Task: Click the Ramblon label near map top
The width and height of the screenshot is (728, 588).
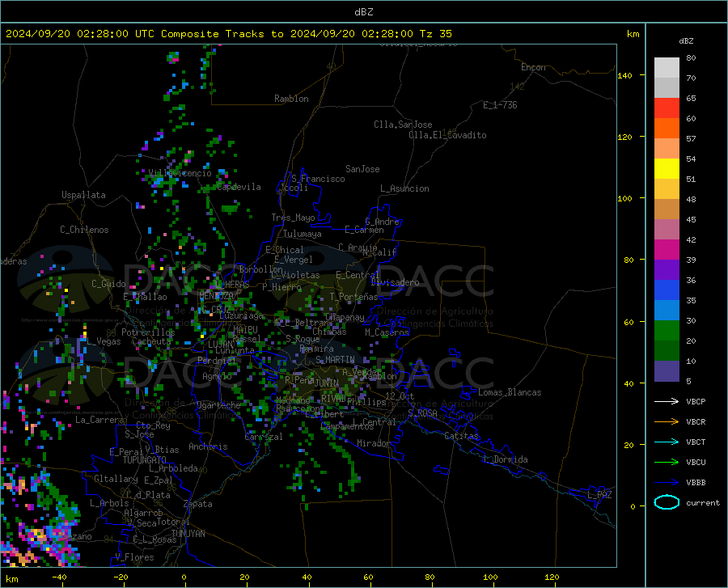Action: point(291,99)
